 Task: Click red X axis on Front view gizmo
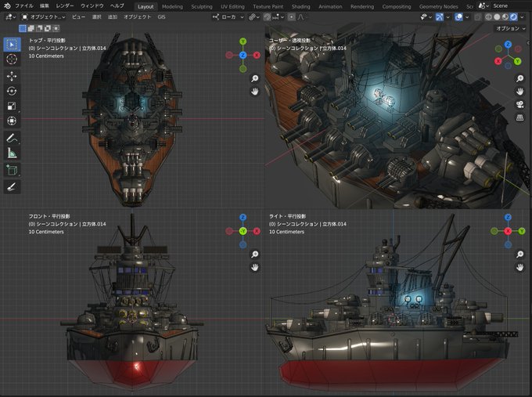[x=257, y=231]
